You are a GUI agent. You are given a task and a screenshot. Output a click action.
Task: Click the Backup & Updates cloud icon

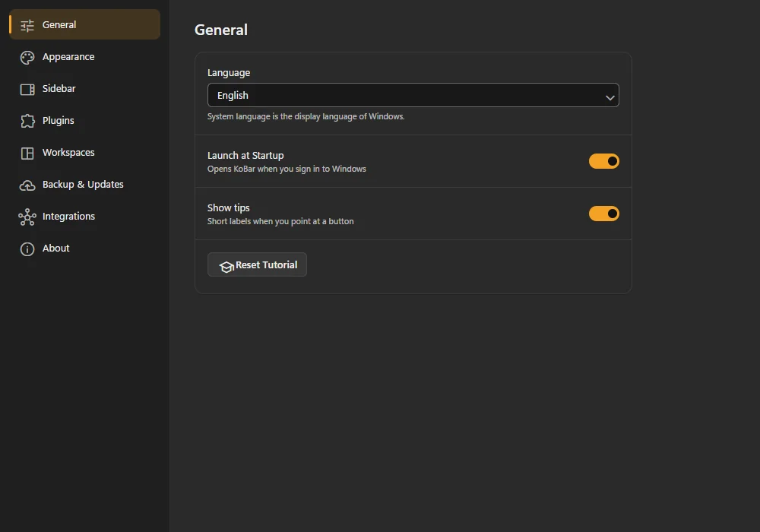click(27, 185)
